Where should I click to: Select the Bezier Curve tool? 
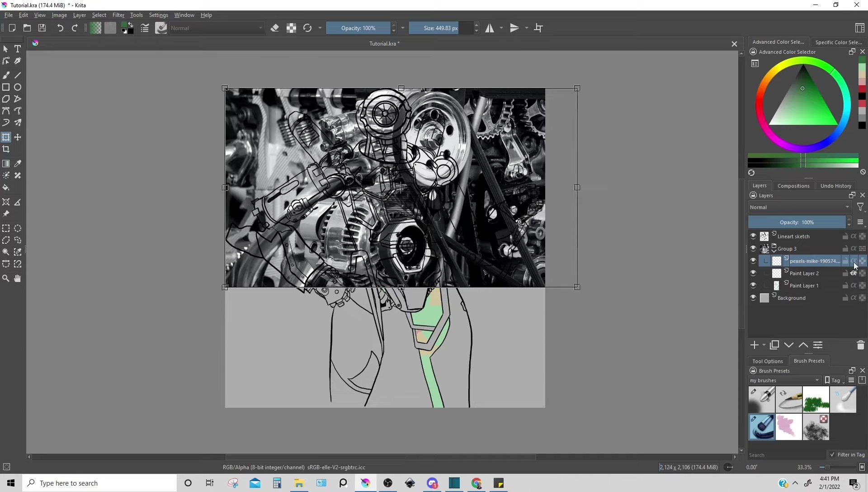click(x=6, y=111)
